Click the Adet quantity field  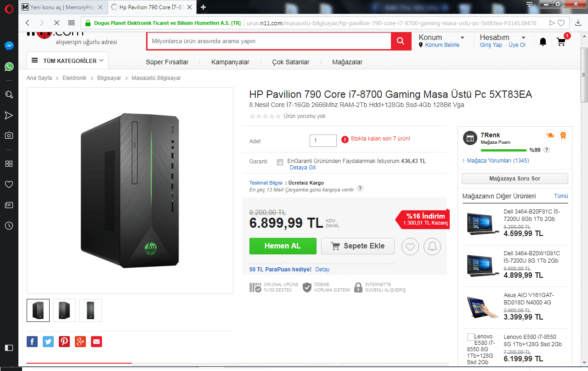323,141
